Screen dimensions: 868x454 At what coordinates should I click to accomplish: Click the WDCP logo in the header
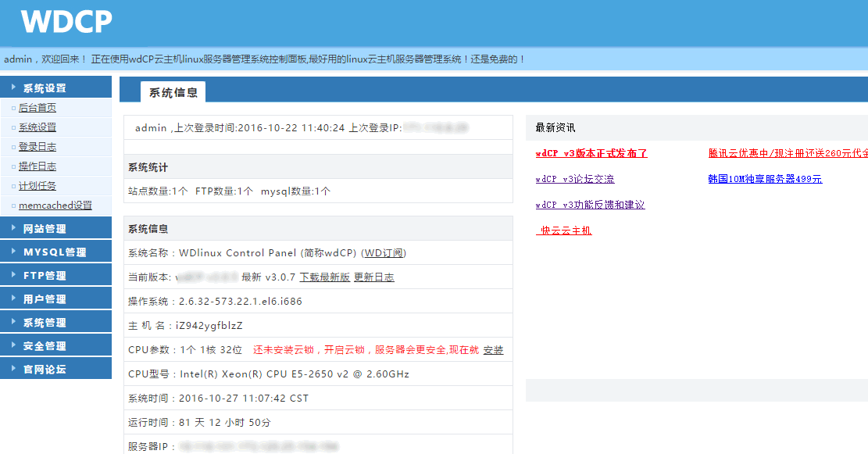tap(66, 22)
